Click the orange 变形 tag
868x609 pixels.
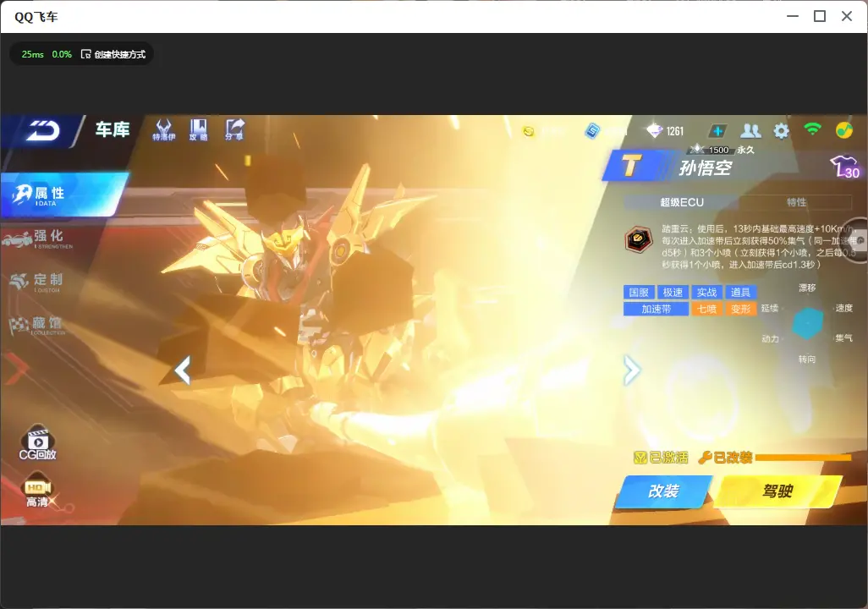point(740,309)
